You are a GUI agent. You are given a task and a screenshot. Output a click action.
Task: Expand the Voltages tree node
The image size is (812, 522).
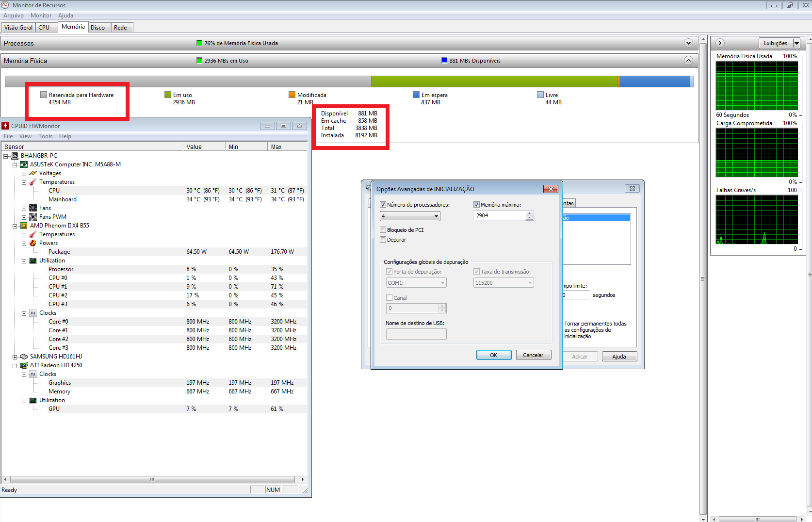coord(24,174)
